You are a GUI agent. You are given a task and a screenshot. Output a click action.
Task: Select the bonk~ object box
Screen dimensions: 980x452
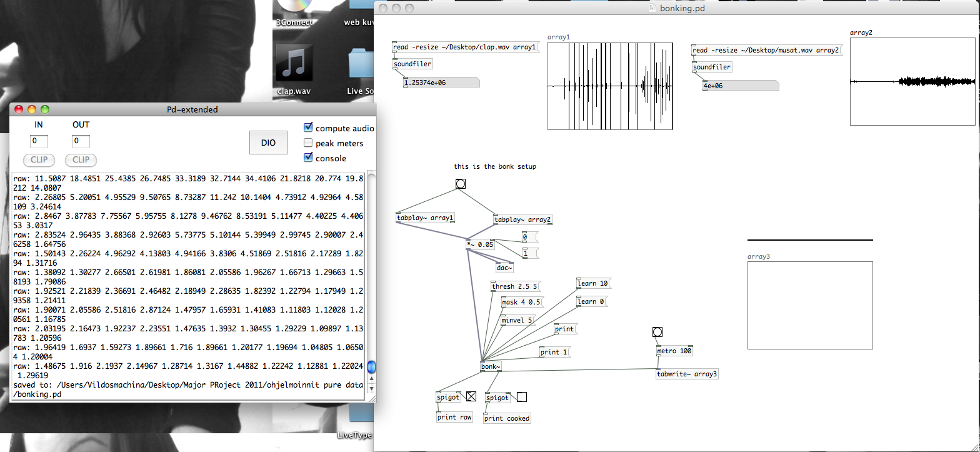[490, 366]
